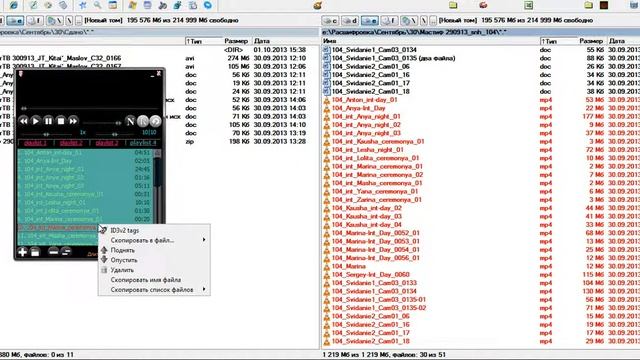Select the zip file row in left panel
The width and height of the screenshot is (640, 360).
click(x=159, y=141)
